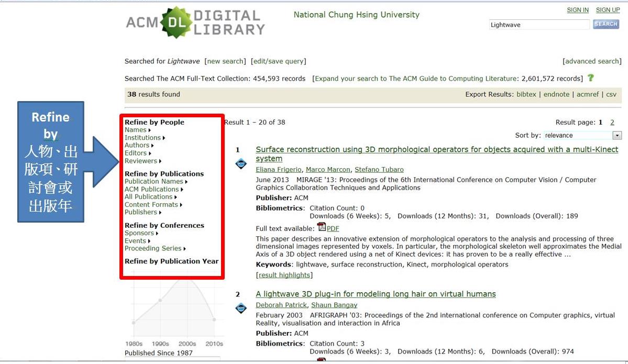The image size is (628, 364).
Task: Expand All Publications refinement
Action: tap(151, 196)
